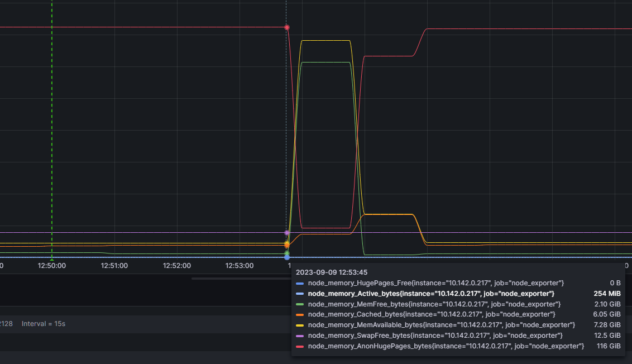Viewport: 632px width, 364px height.
Task: Select node_memory_MemFree_bytes series name in tooltip
Action: (x=434, y=304)
